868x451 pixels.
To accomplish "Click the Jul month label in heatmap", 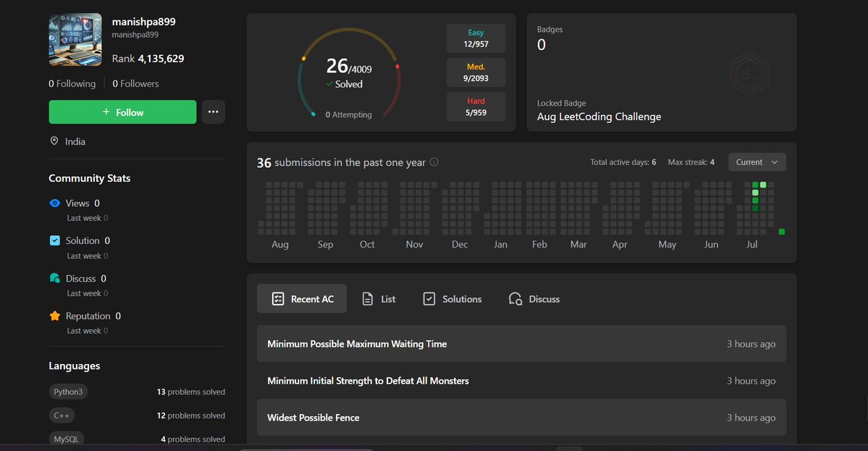I will click(751, 244).
